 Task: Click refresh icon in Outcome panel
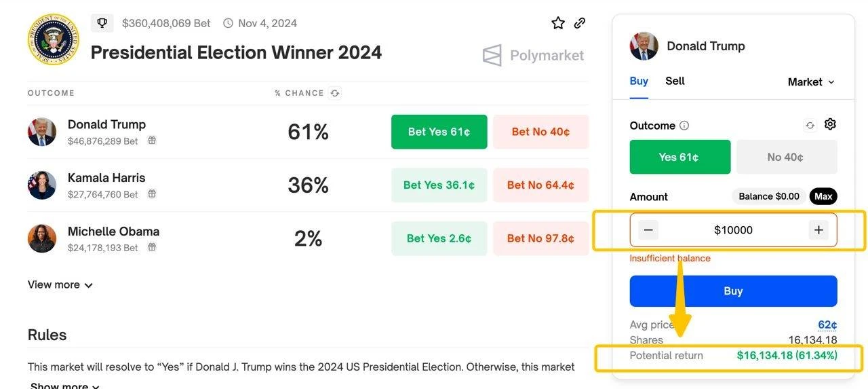point(810,126)
